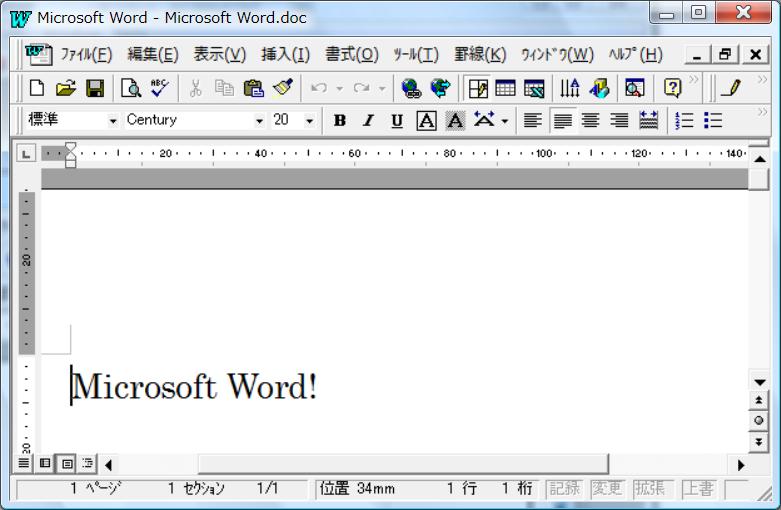Toggle Italic formatting
781x510 pixels.
tap(369, 121)
